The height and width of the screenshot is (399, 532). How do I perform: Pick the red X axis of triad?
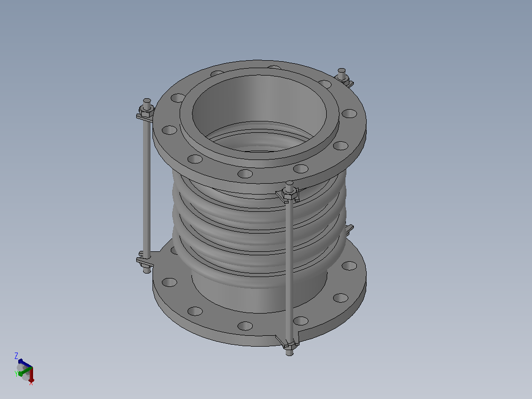click(31, 374)
